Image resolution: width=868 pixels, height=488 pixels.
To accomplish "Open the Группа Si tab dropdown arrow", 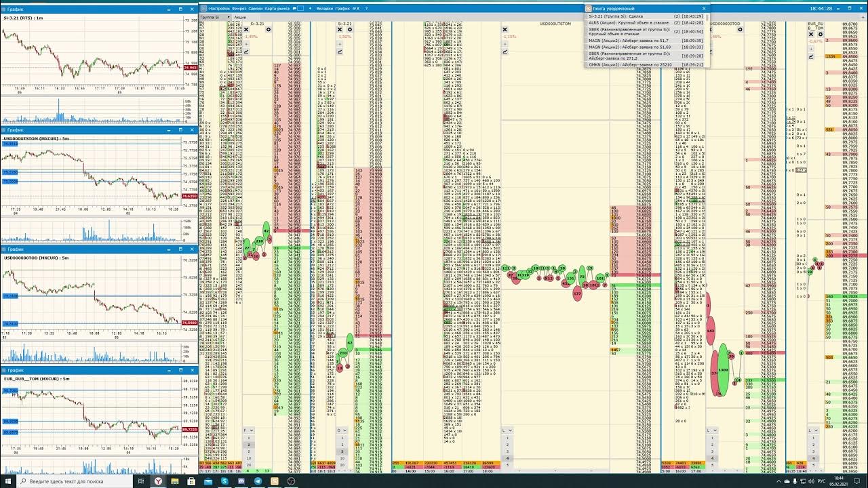I will 229,17.
